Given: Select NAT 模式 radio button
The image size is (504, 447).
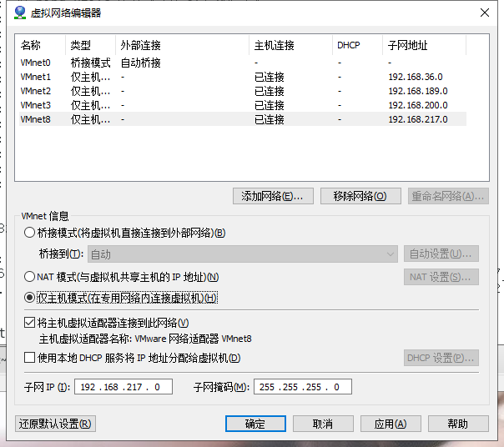Looking at the screenshot, I should [x=29, y=276].
